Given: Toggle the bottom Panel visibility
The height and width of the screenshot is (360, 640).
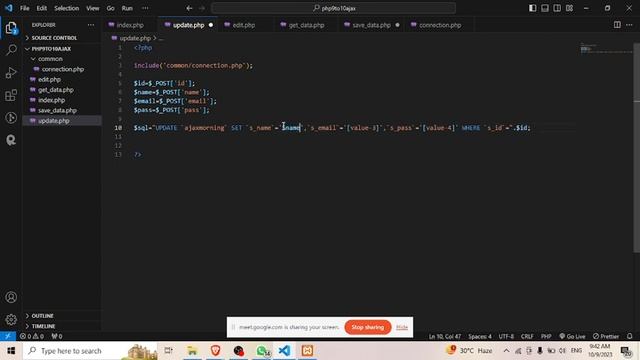Looking at the screenshot, I should [545, 8].
